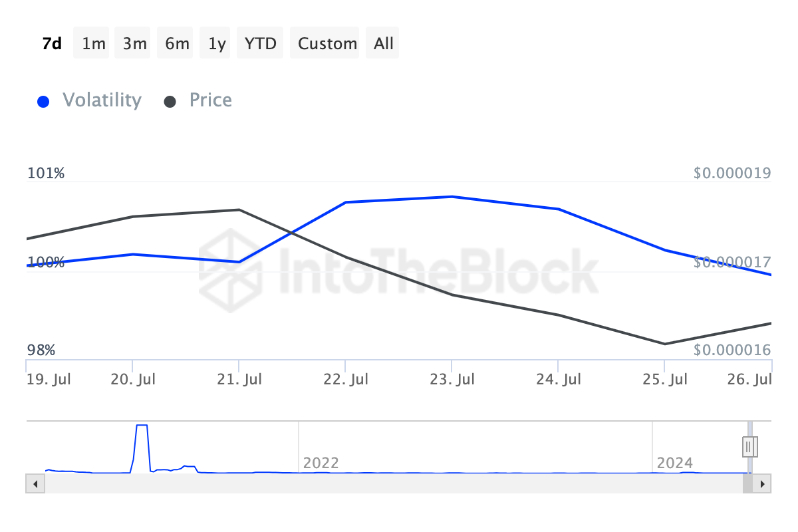Viewport: 798px width, 532px height.
Task: Click the price low at 25. Jul
Action: click(664, 344)
